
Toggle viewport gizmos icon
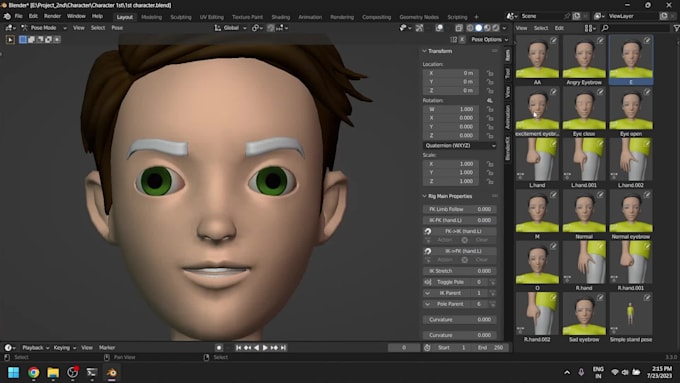click(x=419, y=28)
